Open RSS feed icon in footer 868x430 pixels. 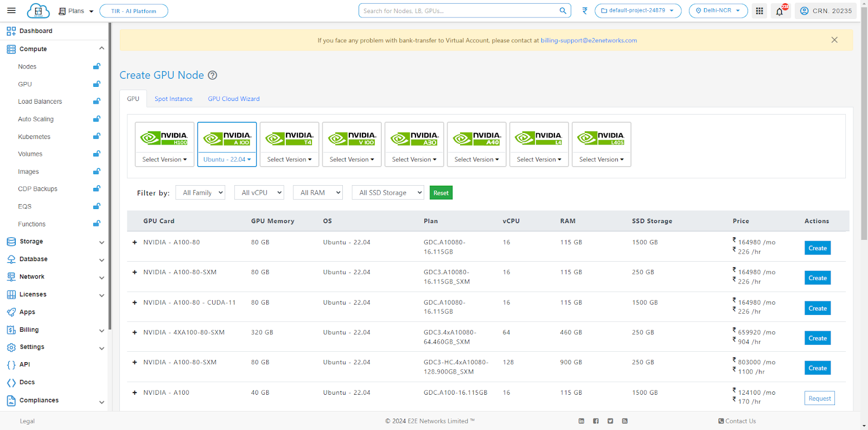coord(624,421)
